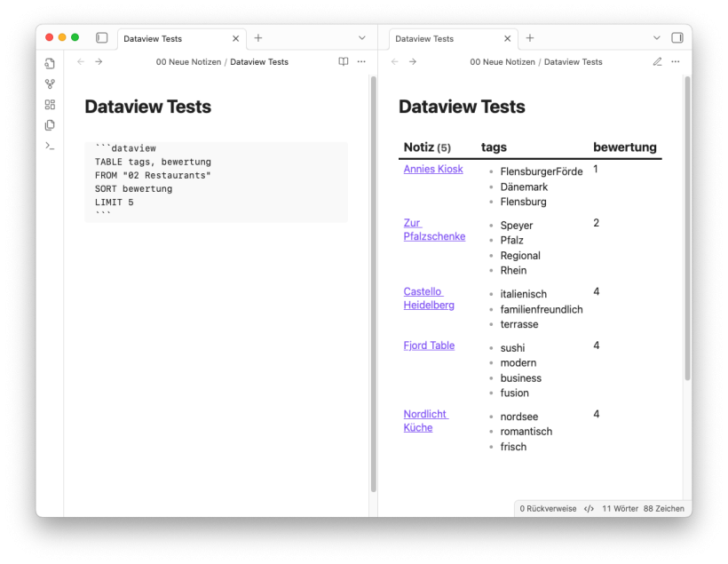Open the Annies Kiosk note link
Screen dimensions: 728x564
433,169
